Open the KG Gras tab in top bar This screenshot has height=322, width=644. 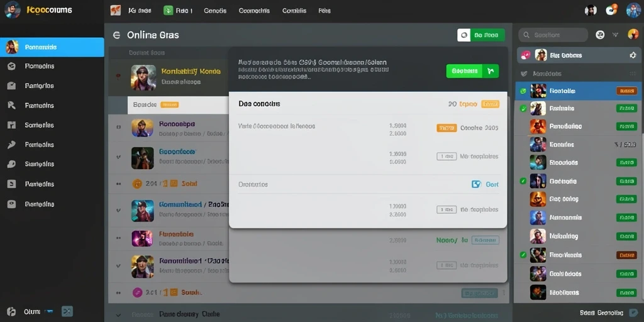(x=140, y=11)
